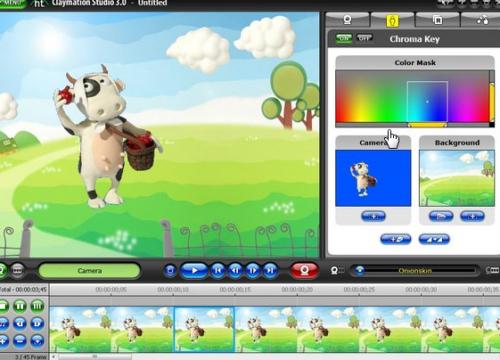Click the open-folder button under the Background preview

click(x=441, y=216)
